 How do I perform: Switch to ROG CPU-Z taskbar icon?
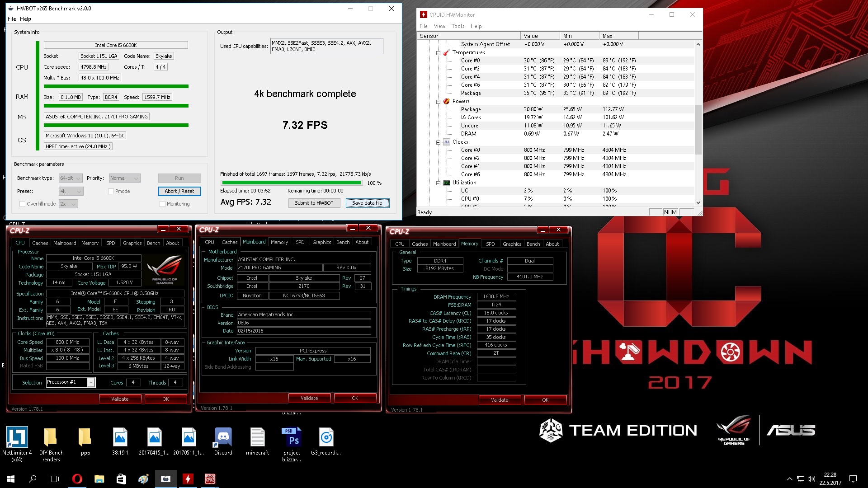pyautogui.click(x=210, y=479)
